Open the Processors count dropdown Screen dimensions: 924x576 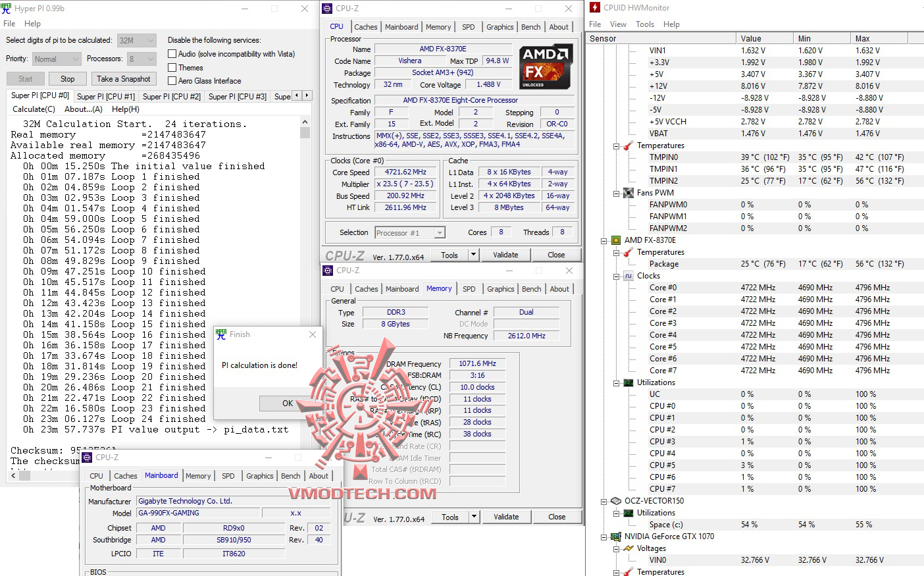click(x=141, y=59)
